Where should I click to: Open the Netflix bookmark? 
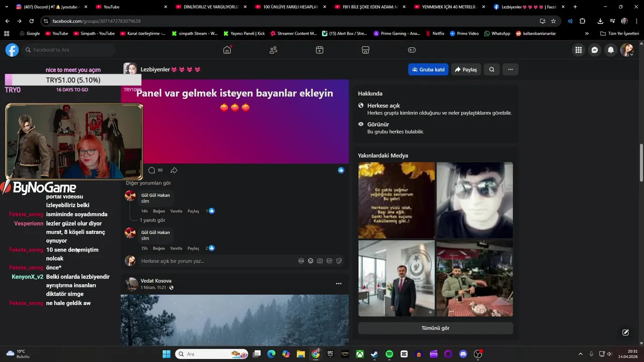pyautogui.click(x=435, y=33)
